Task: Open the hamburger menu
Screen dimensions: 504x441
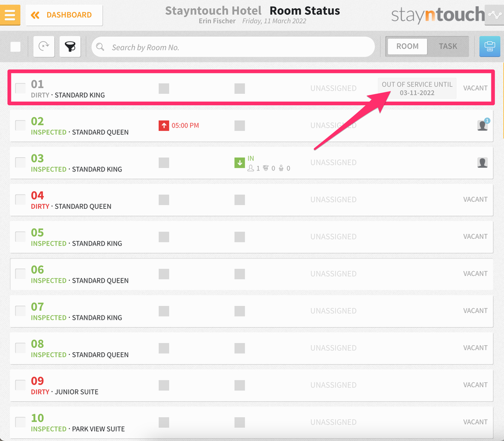Action: (10, 15)
